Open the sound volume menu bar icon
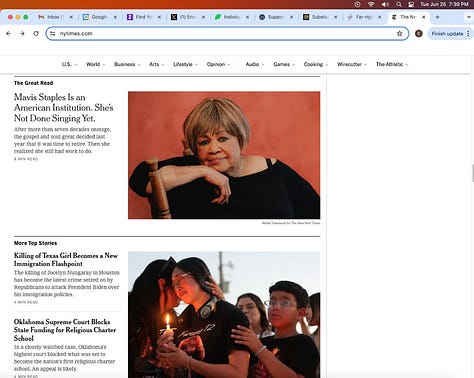Screen dimensions: 474x378 coord(385,4)
